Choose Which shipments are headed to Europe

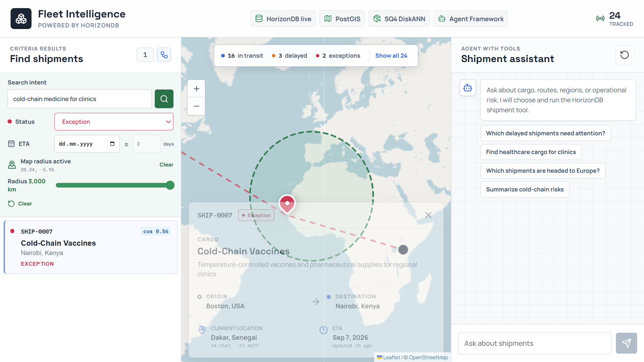click(x=543, y=171)
